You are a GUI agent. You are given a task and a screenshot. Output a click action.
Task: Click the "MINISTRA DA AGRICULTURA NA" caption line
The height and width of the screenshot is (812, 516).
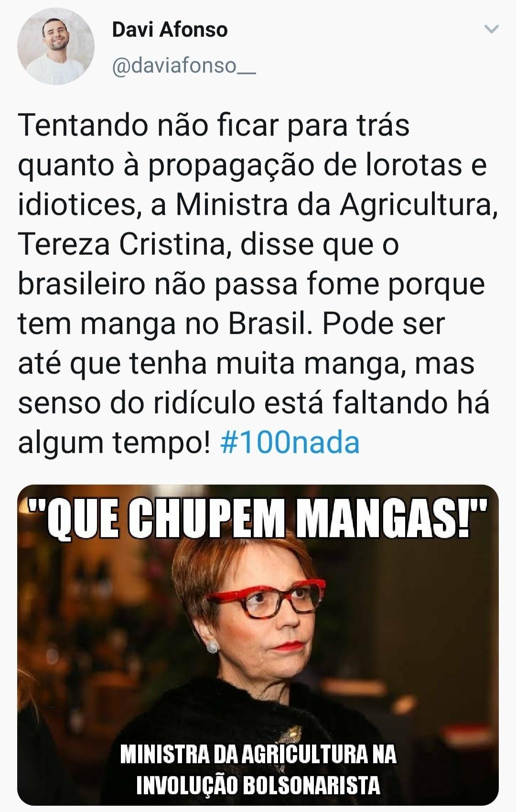tap(258, 755)
